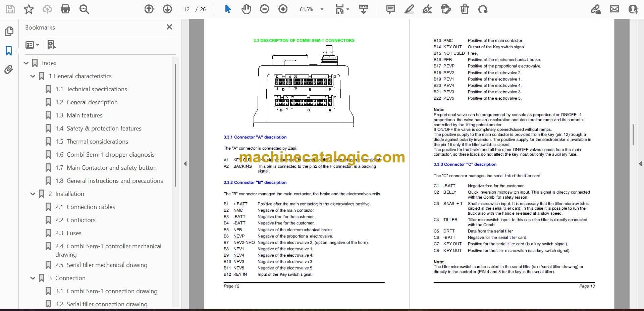The height and width of the screenshot is (311, 644).
Task: Click the Zoom in plus icon
Action: click(x=283, y=9)
